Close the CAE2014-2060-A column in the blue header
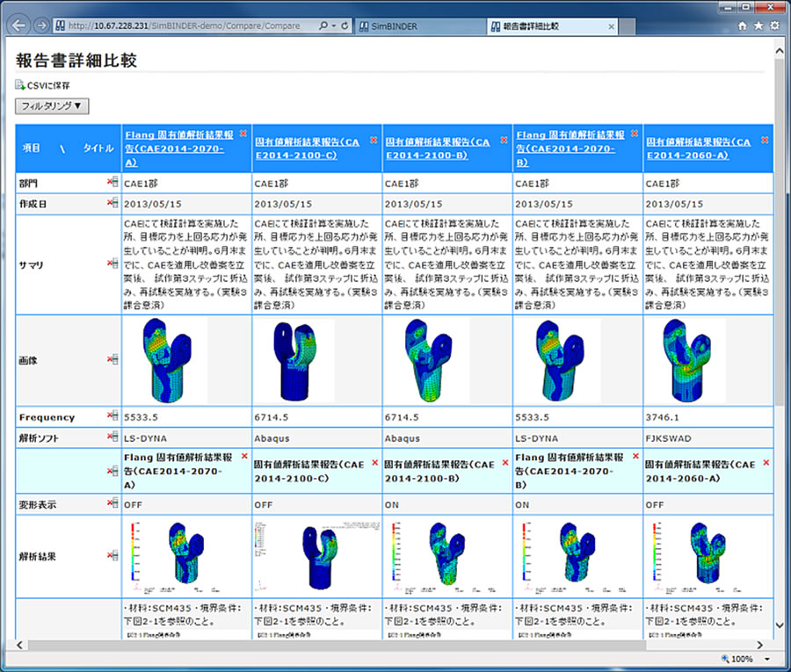The image size is (791, 672). 765,140
